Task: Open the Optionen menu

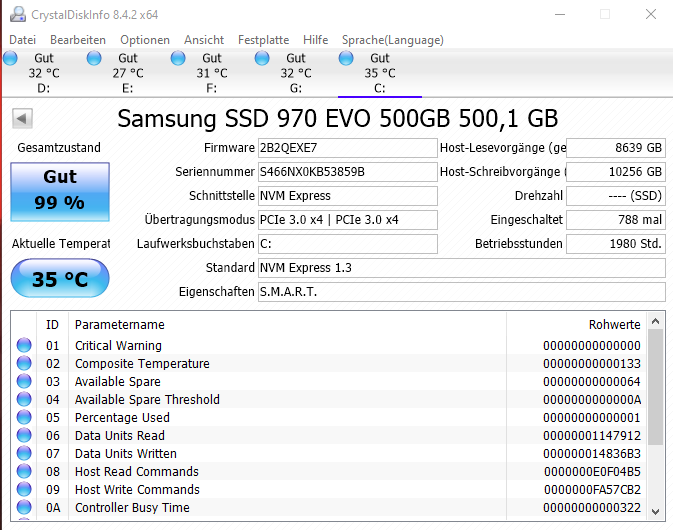Action: (145, 40)
